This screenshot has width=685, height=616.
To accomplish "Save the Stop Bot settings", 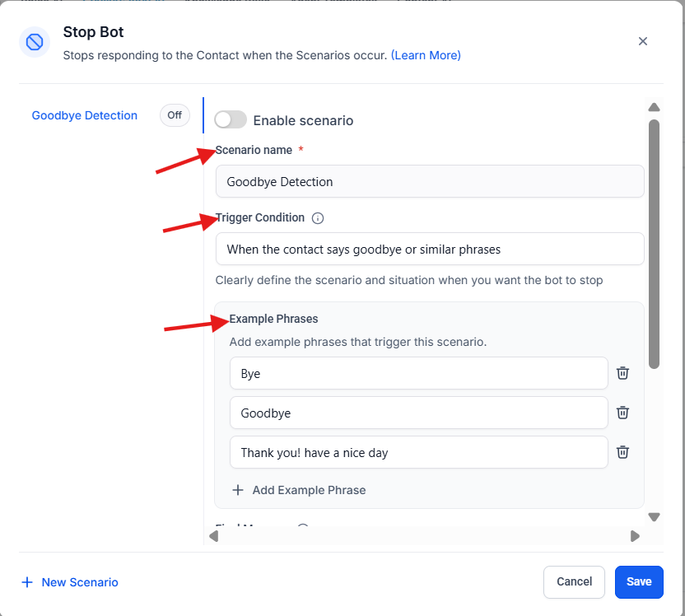I will 638,581.
